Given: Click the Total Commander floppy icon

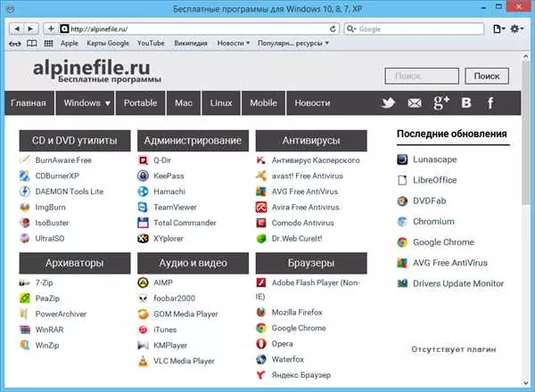Looking at the screenshot, I should click(143, 223).
